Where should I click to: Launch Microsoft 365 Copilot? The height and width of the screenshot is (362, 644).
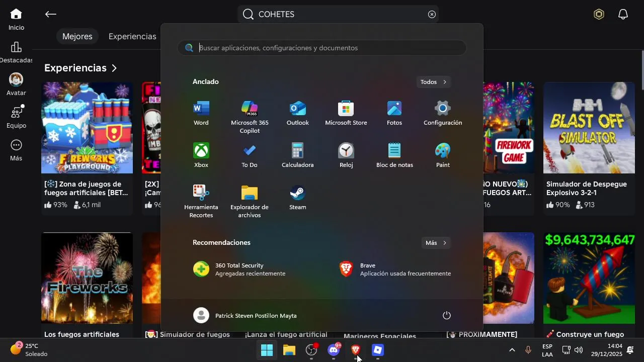250,118
